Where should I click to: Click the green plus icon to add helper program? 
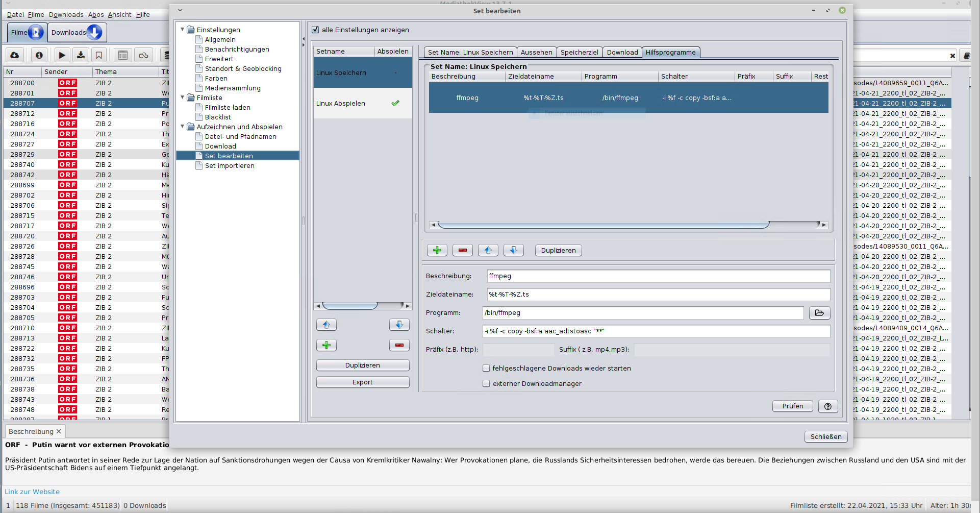coord(437,250)
